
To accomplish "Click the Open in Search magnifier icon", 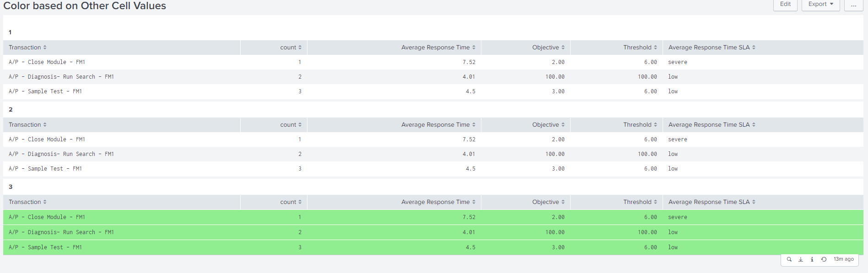I will [789, 259].
